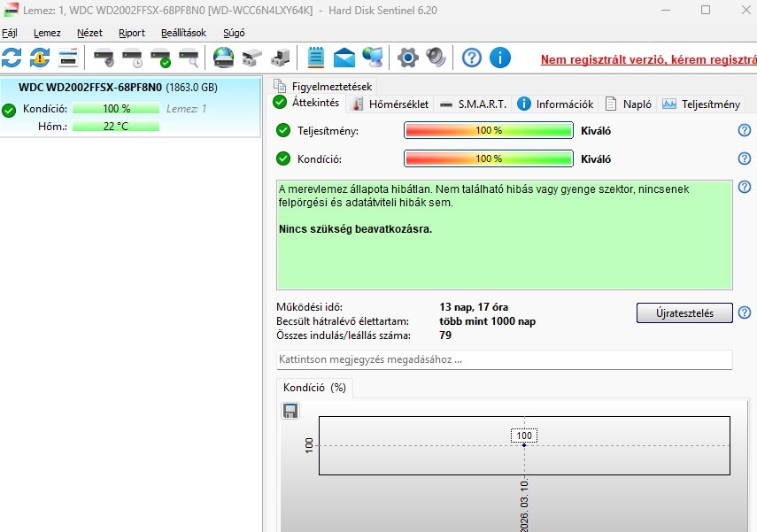Open the S.M.A.R.T. tab

click(x=473, y=104)
